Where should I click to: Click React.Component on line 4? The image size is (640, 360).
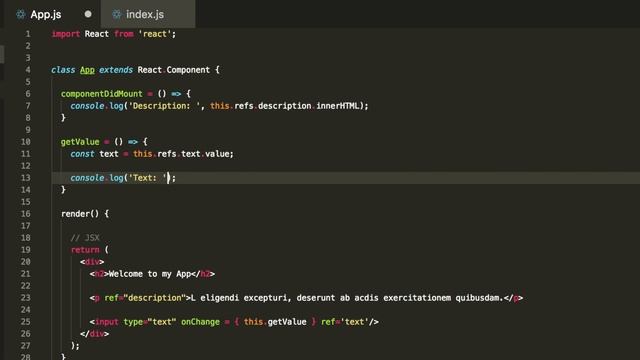[x=173, y=70]
